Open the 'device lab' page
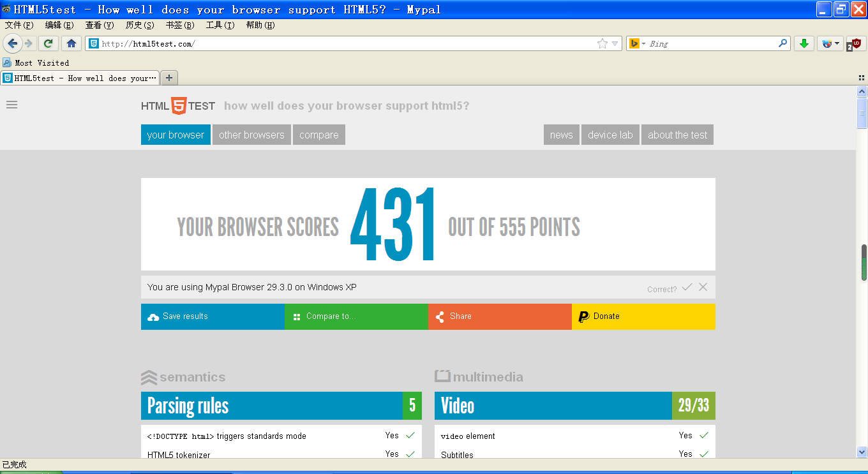This screenshot has width=868, height=474. 610,135
